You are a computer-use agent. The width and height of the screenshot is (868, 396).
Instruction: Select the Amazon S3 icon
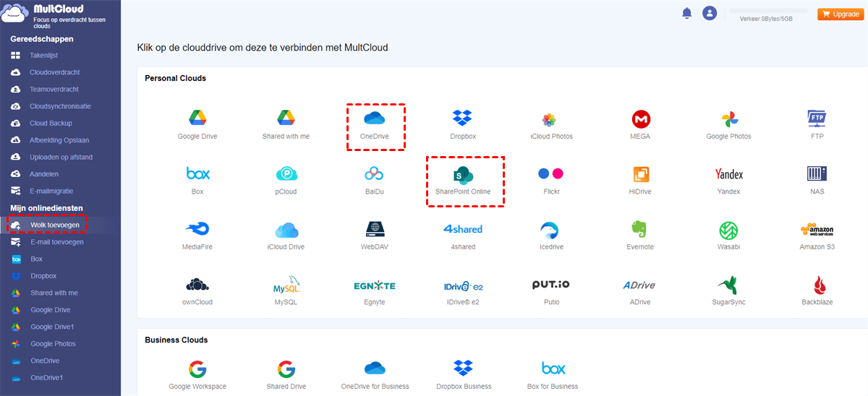(x=817, y=230)
